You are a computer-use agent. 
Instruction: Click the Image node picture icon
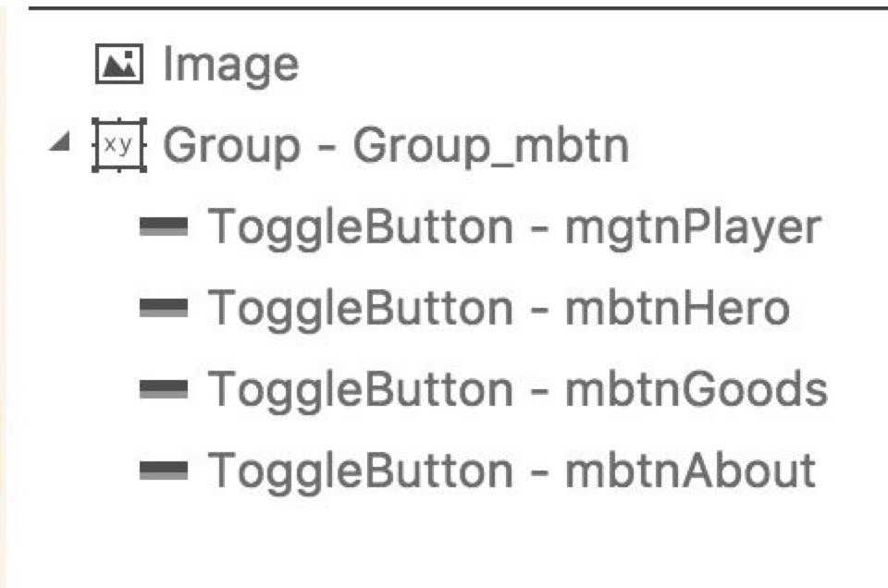coord(119,65)
